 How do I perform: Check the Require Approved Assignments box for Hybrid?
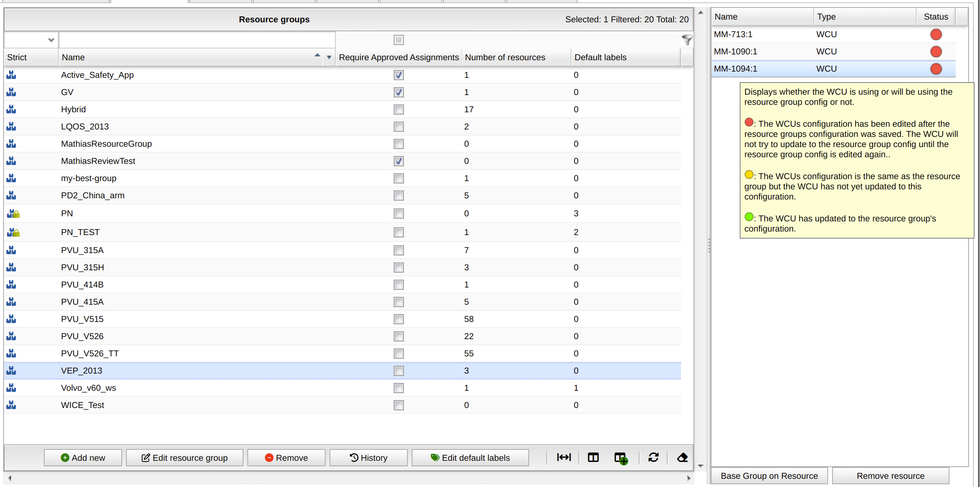tap(398, 110)
